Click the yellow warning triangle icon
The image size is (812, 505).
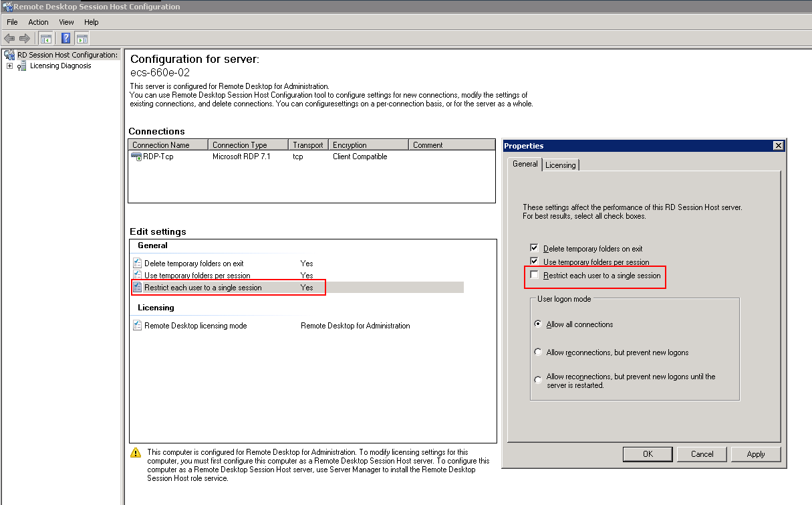[136, 453]
